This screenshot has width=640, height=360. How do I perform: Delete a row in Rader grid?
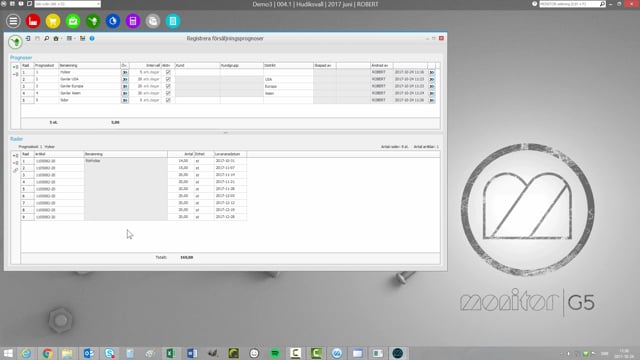[x=15, y=163]
